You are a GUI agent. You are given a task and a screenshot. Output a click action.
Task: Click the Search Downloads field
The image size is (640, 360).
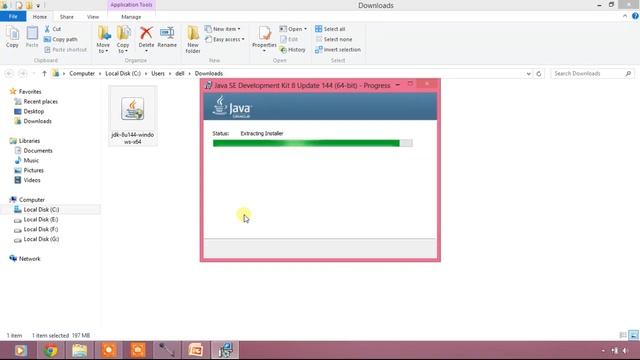coord(592,73)
